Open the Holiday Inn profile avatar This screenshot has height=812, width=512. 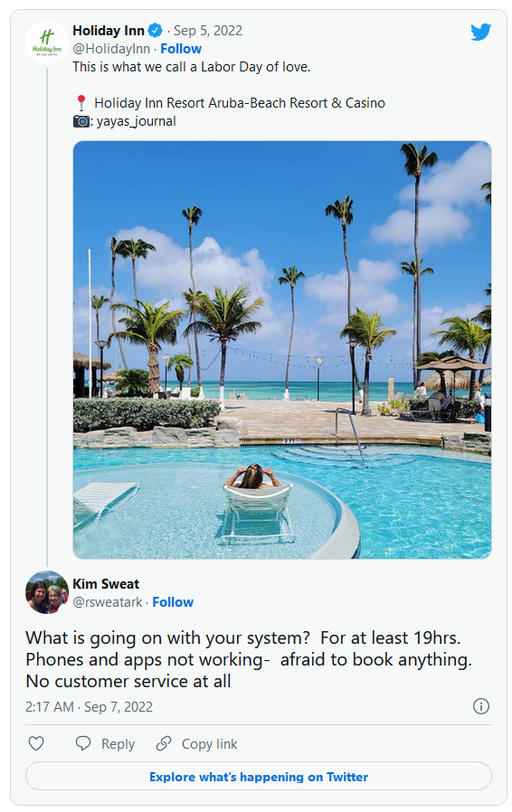[x=47, y=42]
